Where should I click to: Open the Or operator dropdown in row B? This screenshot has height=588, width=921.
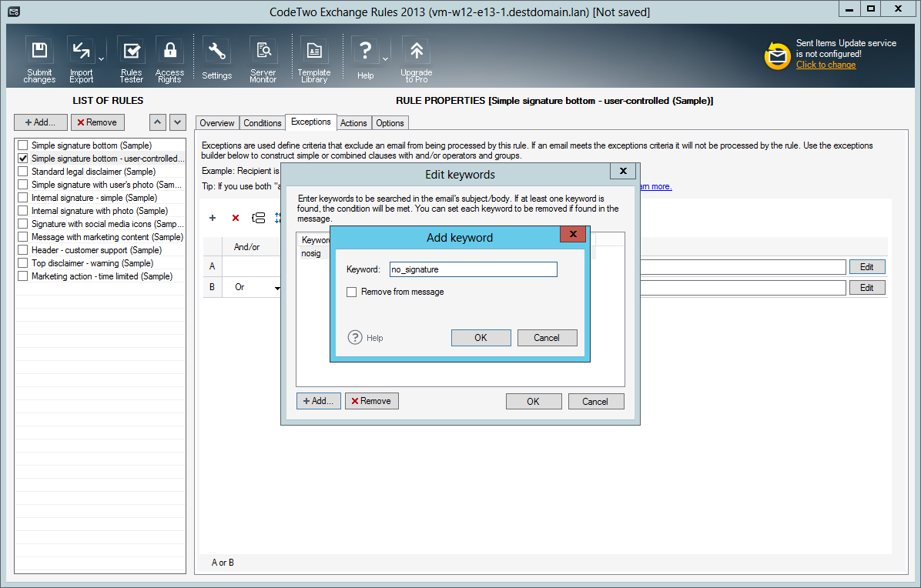[276, 288]
